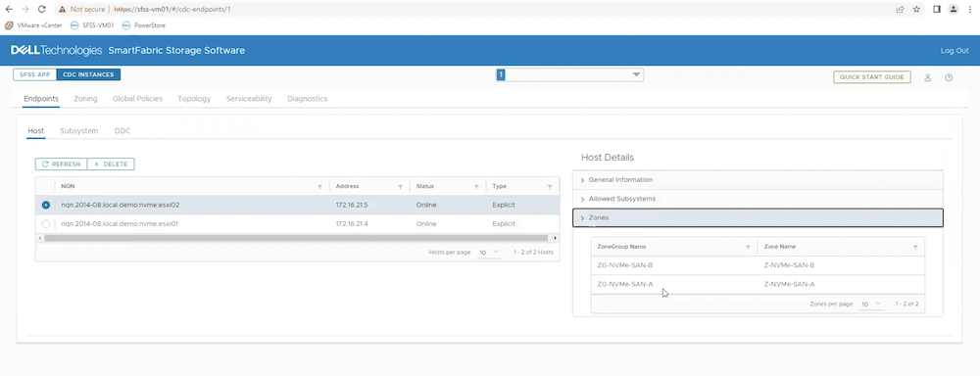Image resolution: width=980 pixels, height=376 pixels.
Task: Click the scrollbar left arrow of hosts table
Action: tap(39, 238)
